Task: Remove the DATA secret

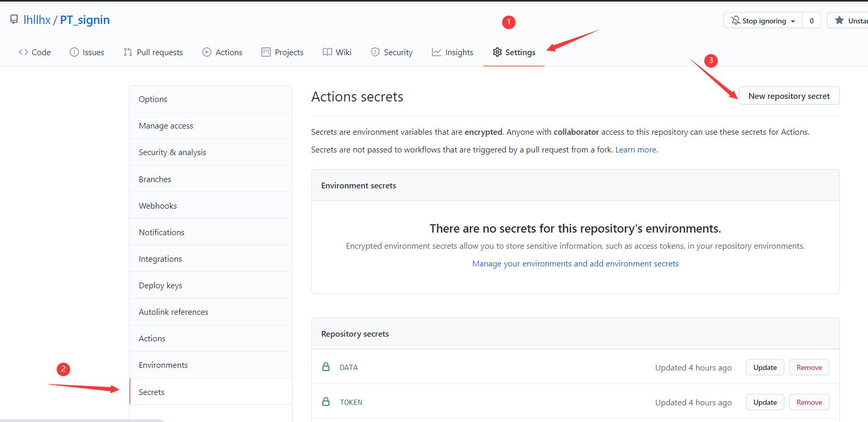Action: coord(809,367)
